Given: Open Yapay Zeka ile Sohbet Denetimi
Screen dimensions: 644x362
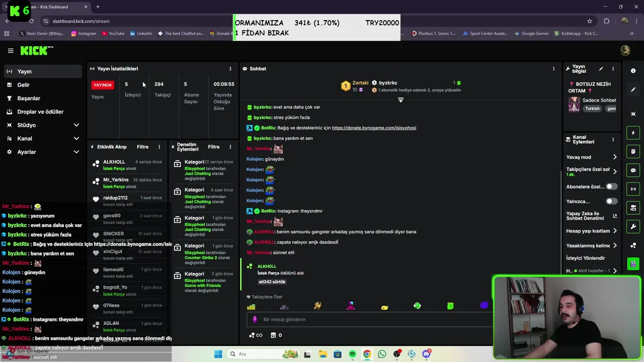Looking at the screenshot, I should click(x=592, y=216).
